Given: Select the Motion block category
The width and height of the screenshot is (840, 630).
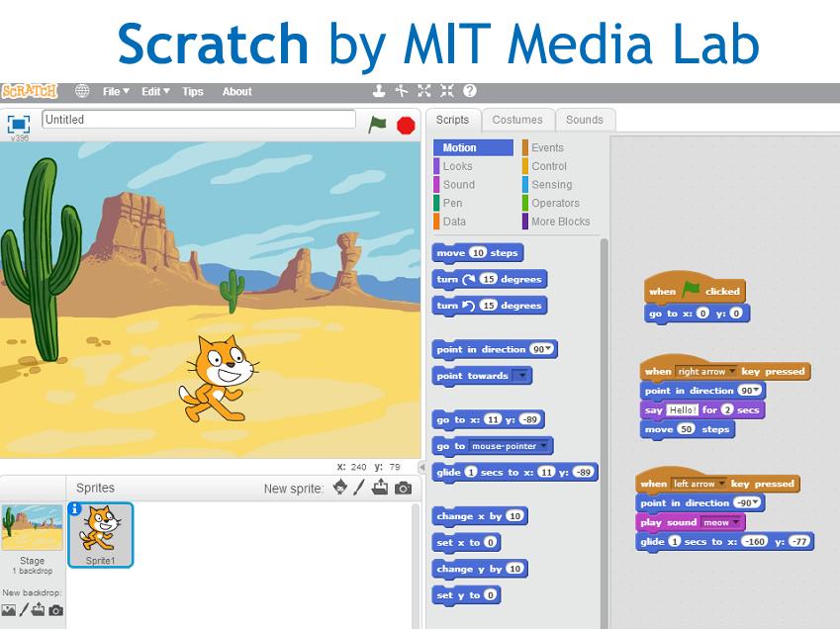Looking at the screenshot, I should (473, 148).
